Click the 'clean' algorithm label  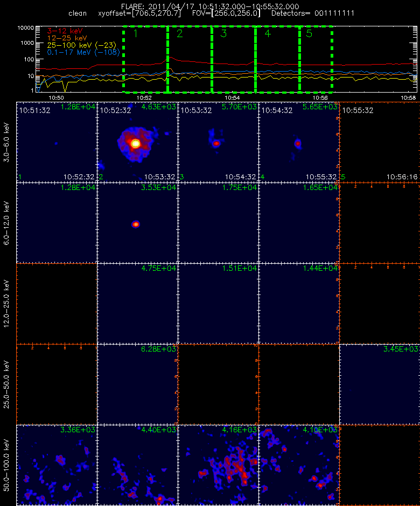click(x=78, y=13)
